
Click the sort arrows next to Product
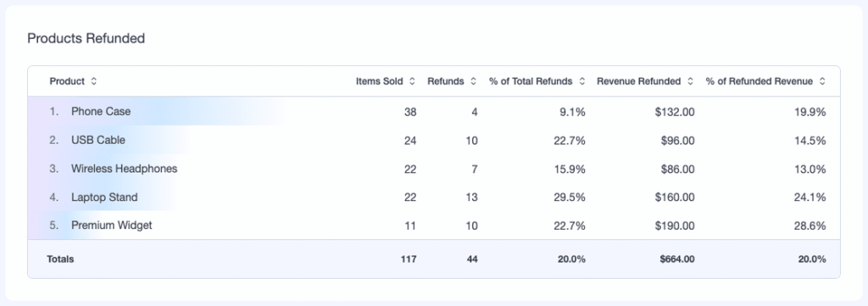(93, 81)
